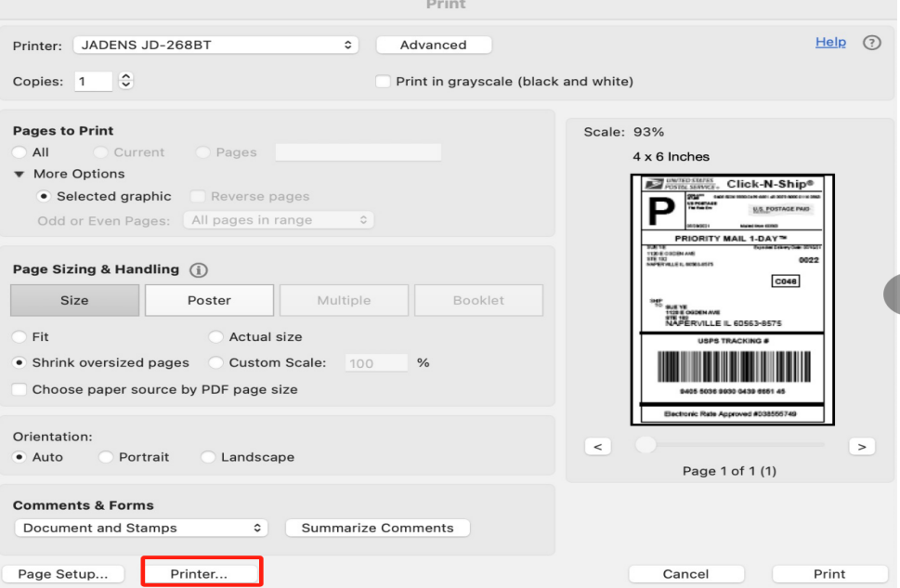The width and height of the screenshot is (900, 588).
Task: Click the Scale: 93% text
Action: click(x=624, y=132)
